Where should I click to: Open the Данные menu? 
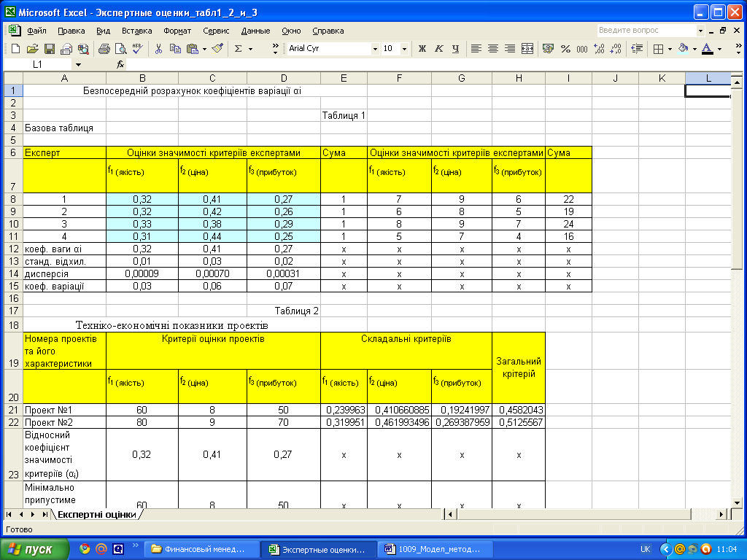click(x=256, y=31)
